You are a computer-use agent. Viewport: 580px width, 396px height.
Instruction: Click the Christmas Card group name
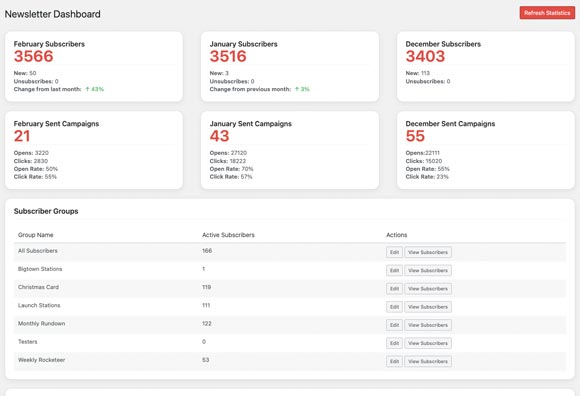[x=38, y=287]
